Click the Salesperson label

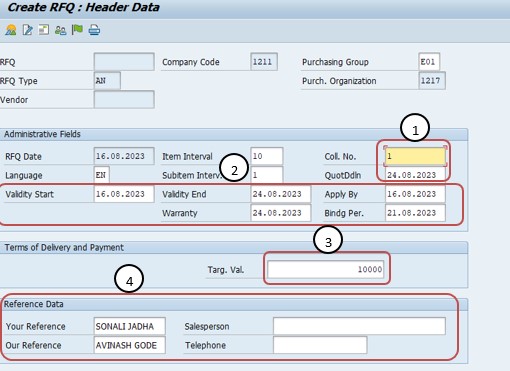[x=207, y=326]
